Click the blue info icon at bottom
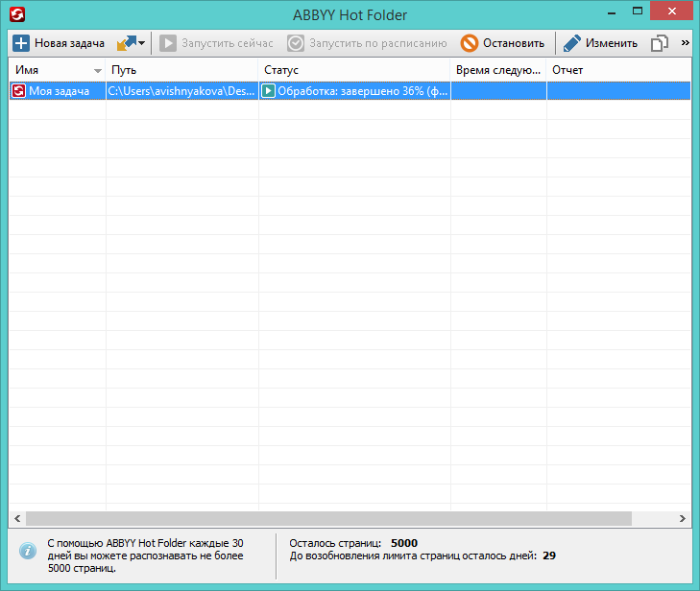Image resolution: width=700 pixels, height=591 pixels. [28, 551]
